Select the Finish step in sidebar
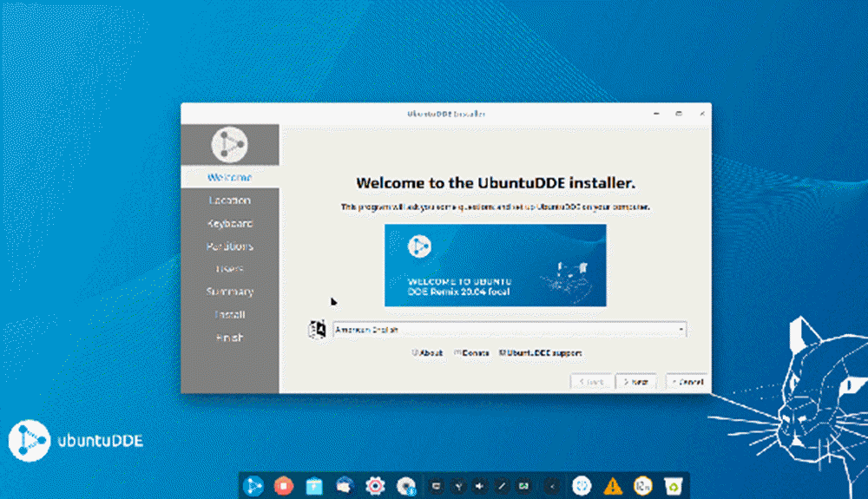 230,338
